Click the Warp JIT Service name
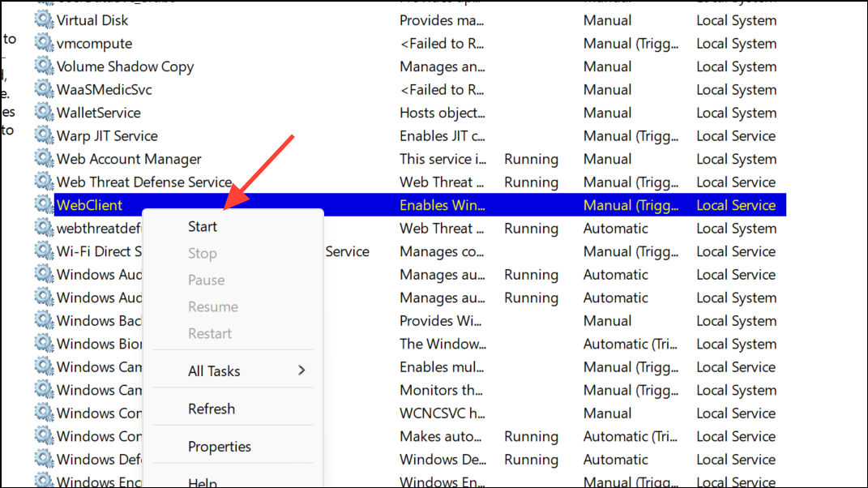The image size is (868, 488). [107, 135]
